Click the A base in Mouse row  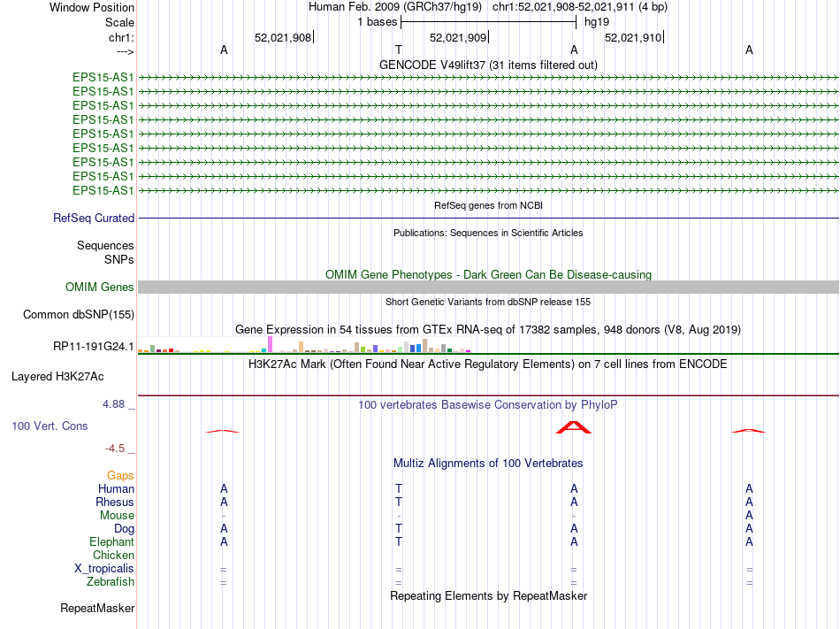coord(749,516)
